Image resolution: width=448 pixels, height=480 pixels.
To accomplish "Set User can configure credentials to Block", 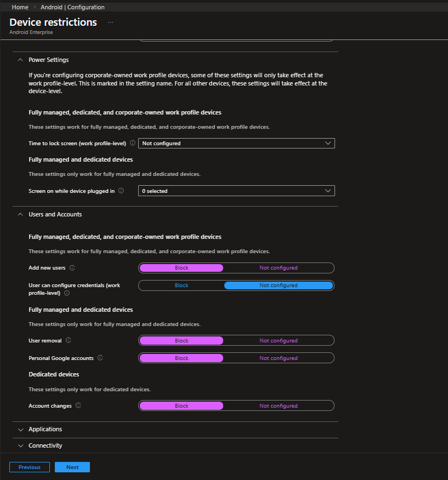I will (182, 285).
